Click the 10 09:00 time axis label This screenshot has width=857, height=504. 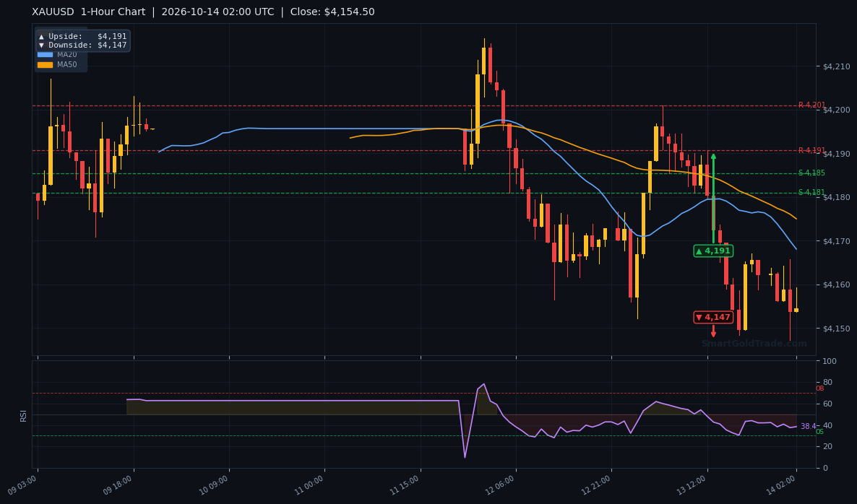(214, 485)
